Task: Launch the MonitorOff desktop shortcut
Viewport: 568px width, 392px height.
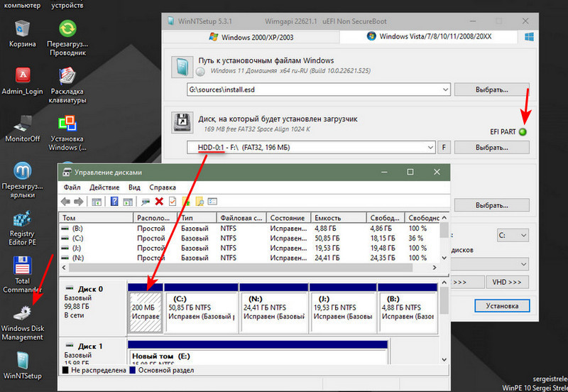Action: coord(23,129)
